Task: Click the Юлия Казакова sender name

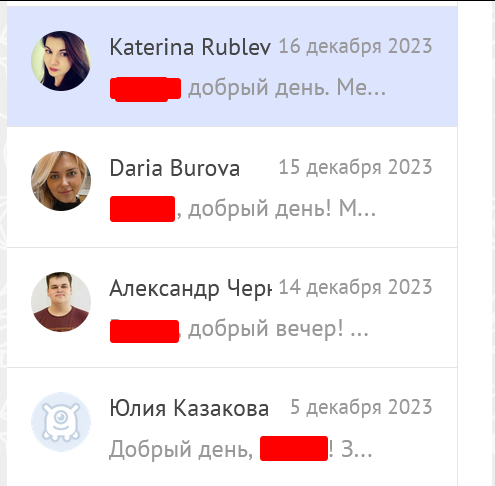Action: [x=189, y=408]
